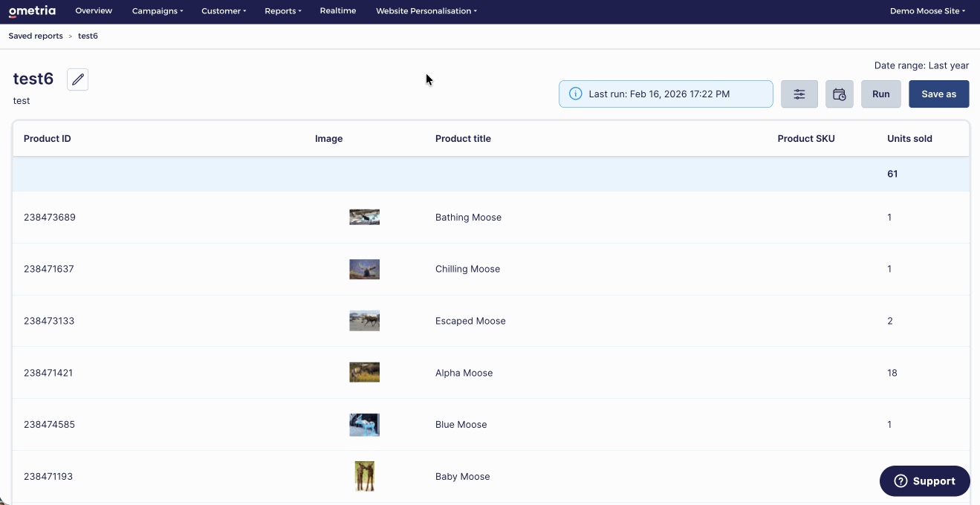Screen dimensions: 980x505
Task: Go to the Overview page
Action: (94, 11)
